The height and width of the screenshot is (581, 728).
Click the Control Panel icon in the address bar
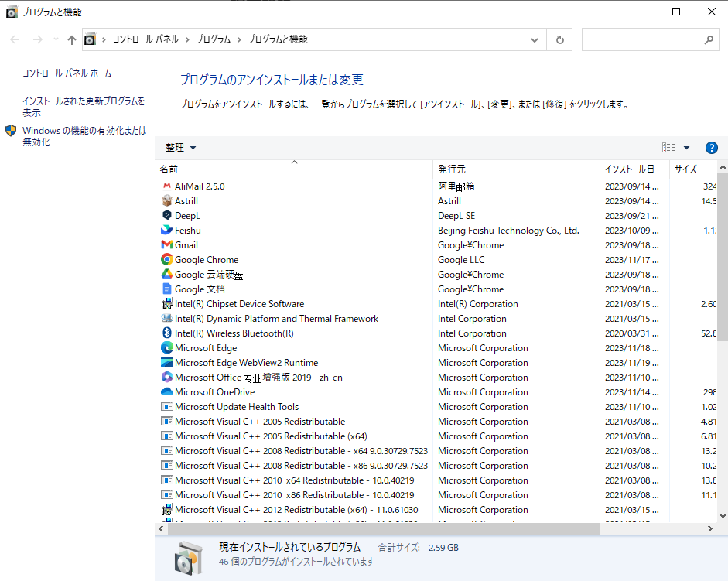click(90, 39)
